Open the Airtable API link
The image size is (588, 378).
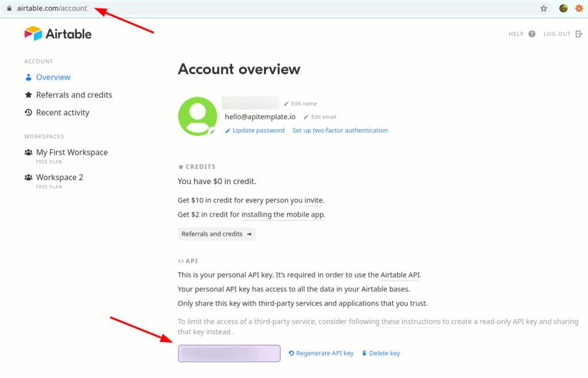(400, 275)
